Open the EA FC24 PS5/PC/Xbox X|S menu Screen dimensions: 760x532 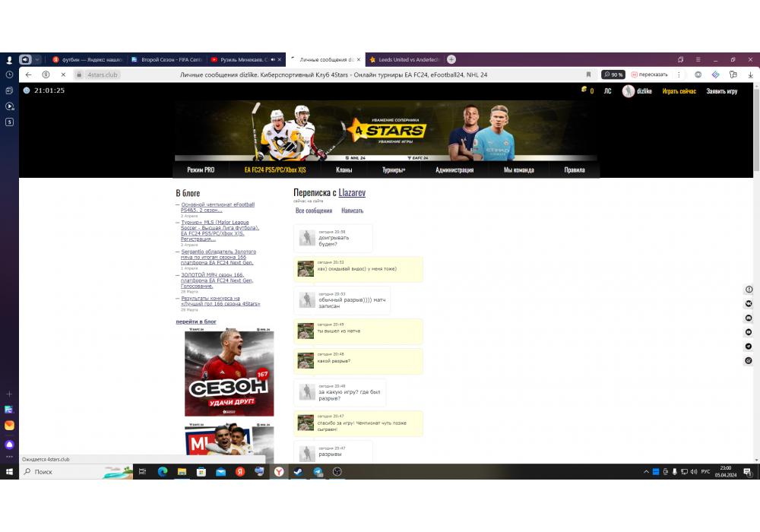pyautogui.click(x=274, y=169)
